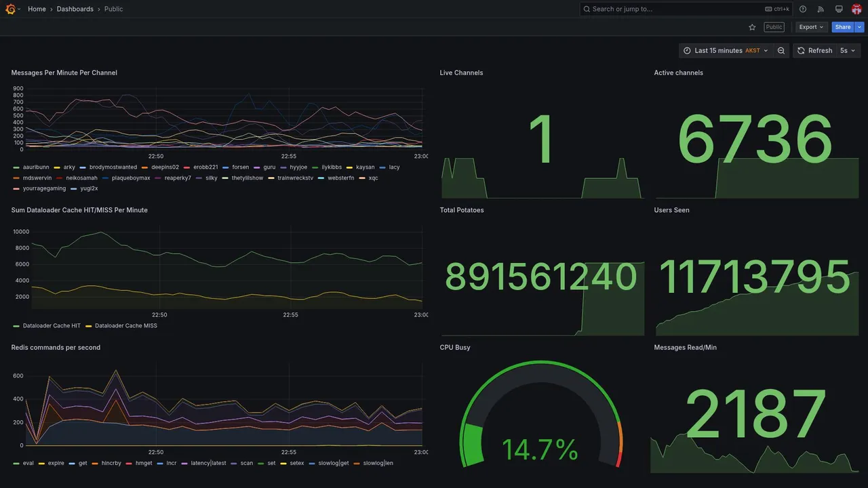Open the Last 15 minutes time picker
This screenshot has height=488, width=868.
pyautogui.click(x=726, y=51)
